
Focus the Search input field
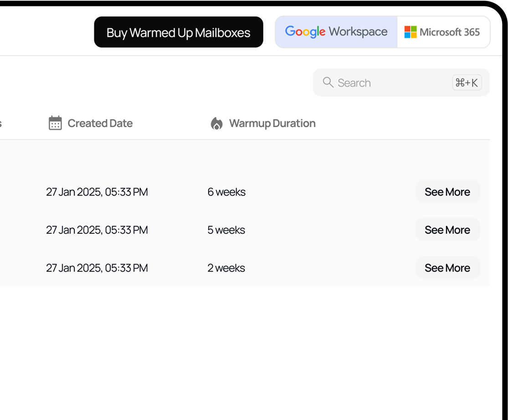click(x=401, y=82)
